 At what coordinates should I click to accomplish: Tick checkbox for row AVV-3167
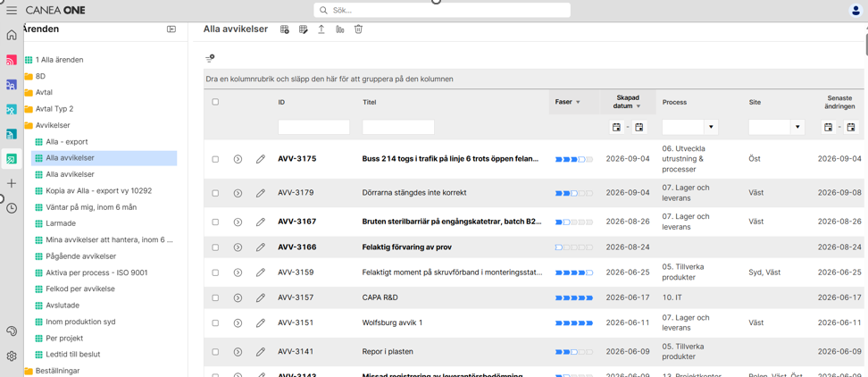215,222
